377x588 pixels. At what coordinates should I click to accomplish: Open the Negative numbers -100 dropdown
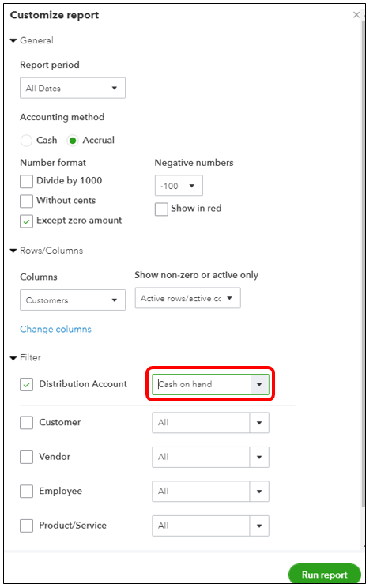tap(179, 186)
